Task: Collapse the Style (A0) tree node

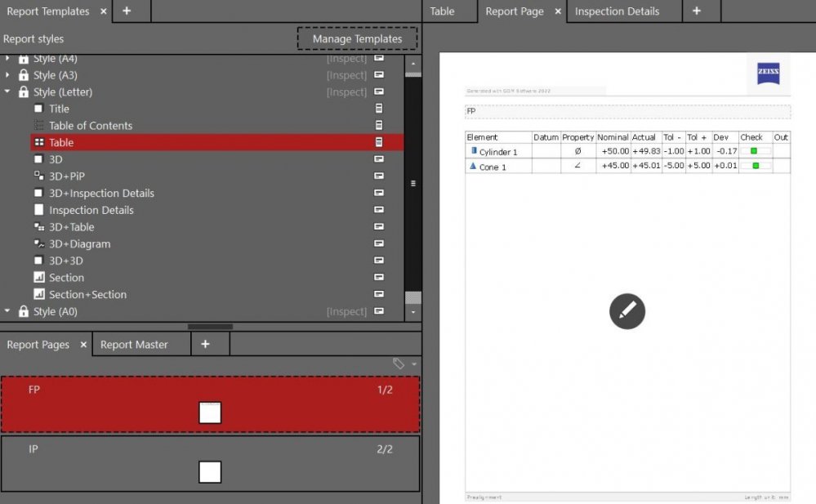Action: click(7, 311)
